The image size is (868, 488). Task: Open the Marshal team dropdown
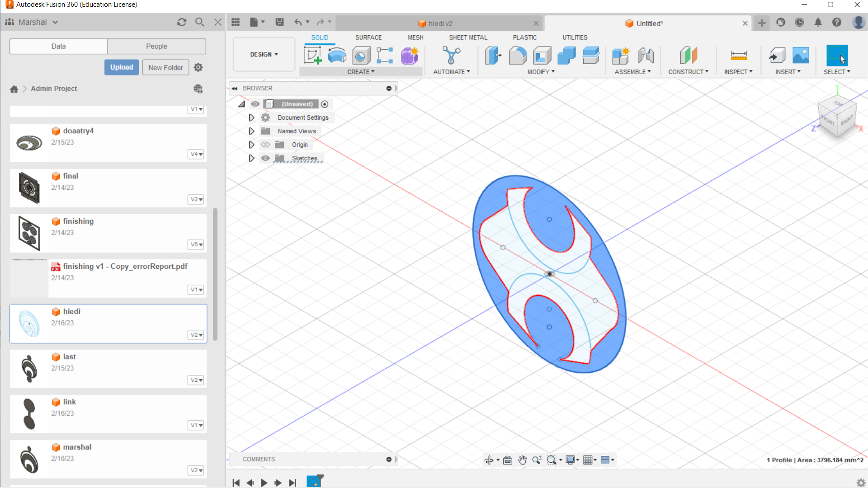point(32,22)
